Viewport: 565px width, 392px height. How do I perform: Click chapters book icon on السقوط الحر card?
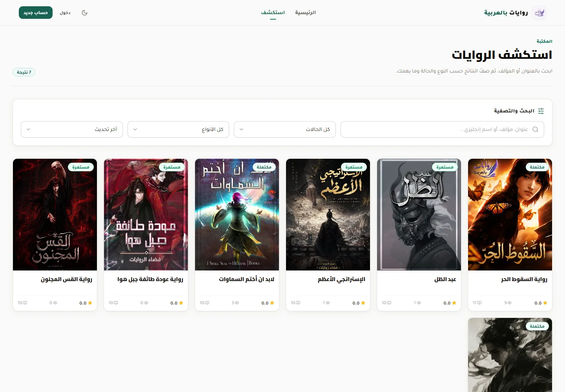pyautogui.click(x=479, y=303)
